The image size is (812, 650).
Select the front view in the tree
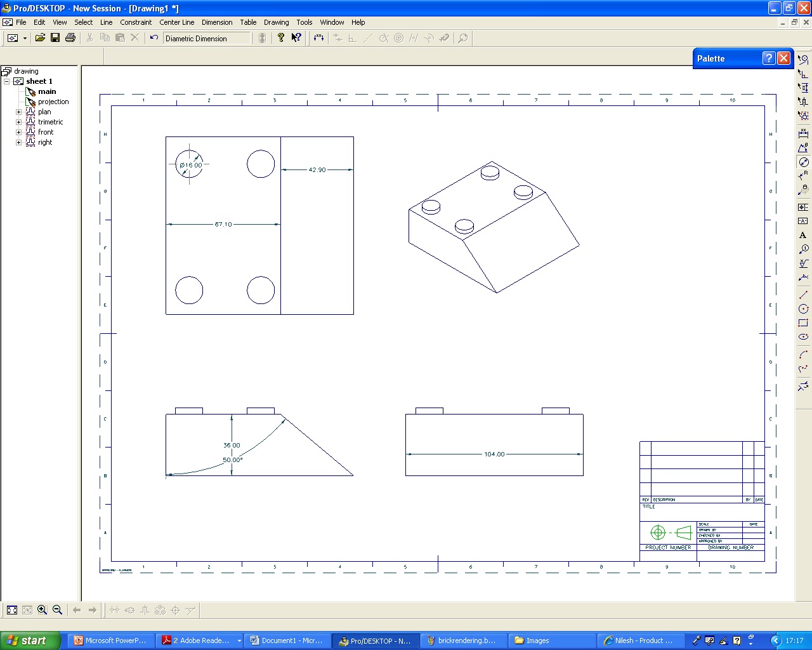pos(45,132)
